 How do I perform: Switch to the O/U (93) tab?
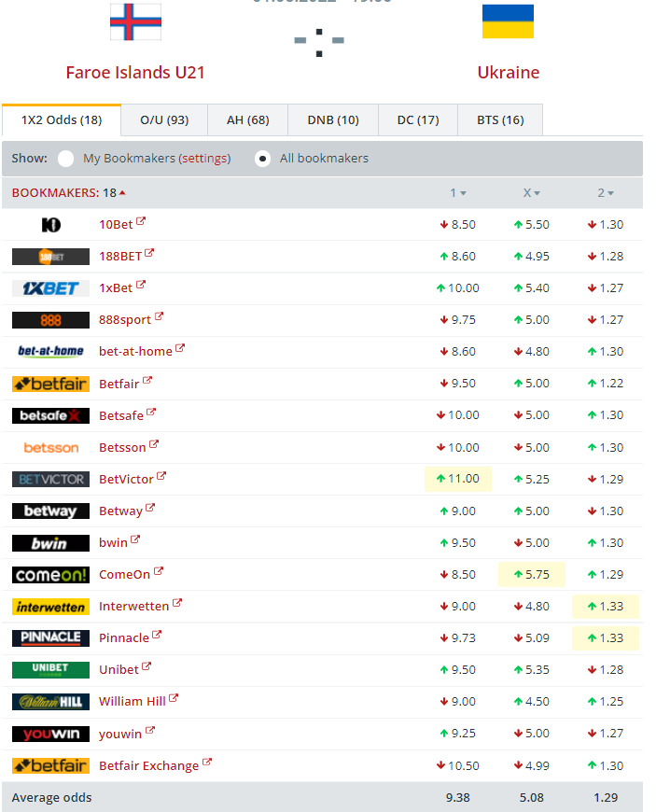(x=164, y=120)
